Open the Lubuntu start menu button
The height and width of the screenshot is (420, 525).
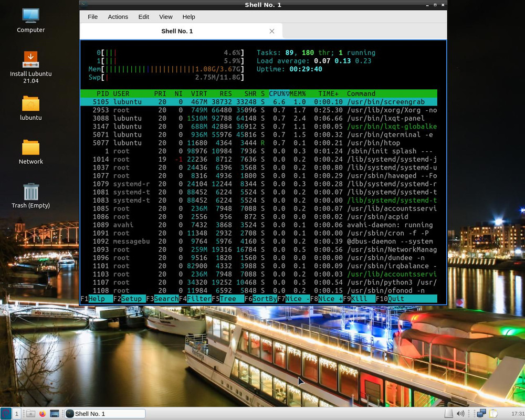pyautogui.click(x=6, y=414)
